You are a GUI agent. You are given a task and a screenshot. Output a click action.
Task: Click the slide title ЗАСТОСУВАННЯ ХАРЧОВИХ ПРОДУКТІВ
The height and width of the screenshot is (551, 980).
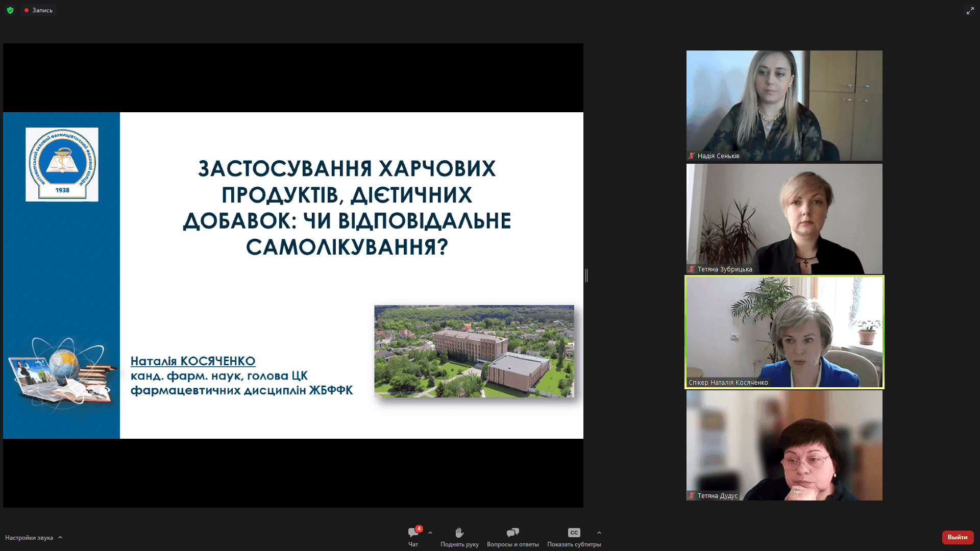pos(347,208)
